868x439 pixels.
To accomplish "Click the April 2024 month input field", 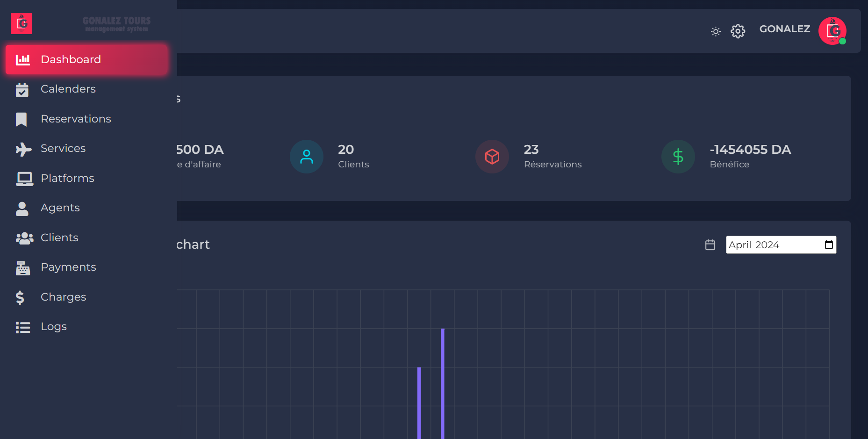I will coord(771,245).
